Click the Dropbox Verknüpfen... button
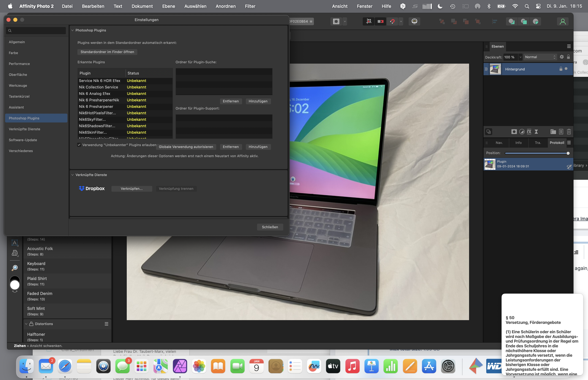Image resolution: width=588 pixels, height=380 pixels. (132, 188)
